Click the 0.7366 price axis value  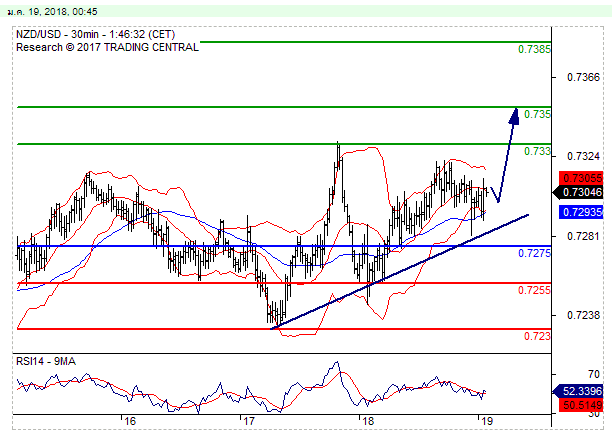583,77
